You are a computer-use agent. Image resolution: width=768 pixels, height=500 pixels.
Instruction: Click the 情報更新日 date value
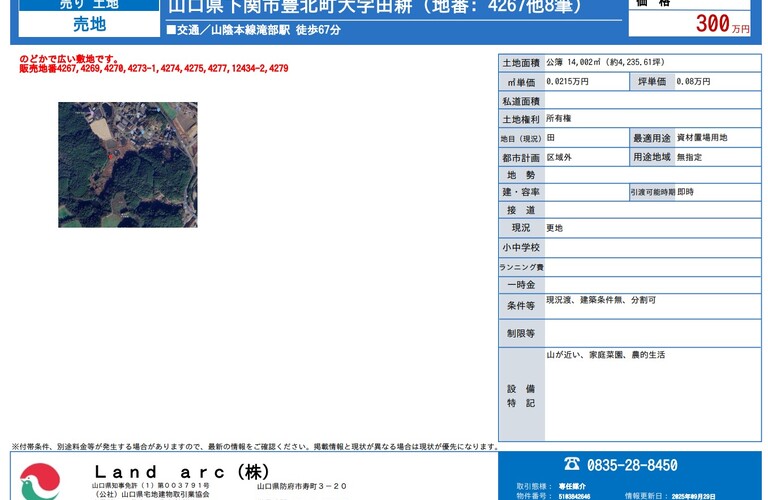(694, 496)
